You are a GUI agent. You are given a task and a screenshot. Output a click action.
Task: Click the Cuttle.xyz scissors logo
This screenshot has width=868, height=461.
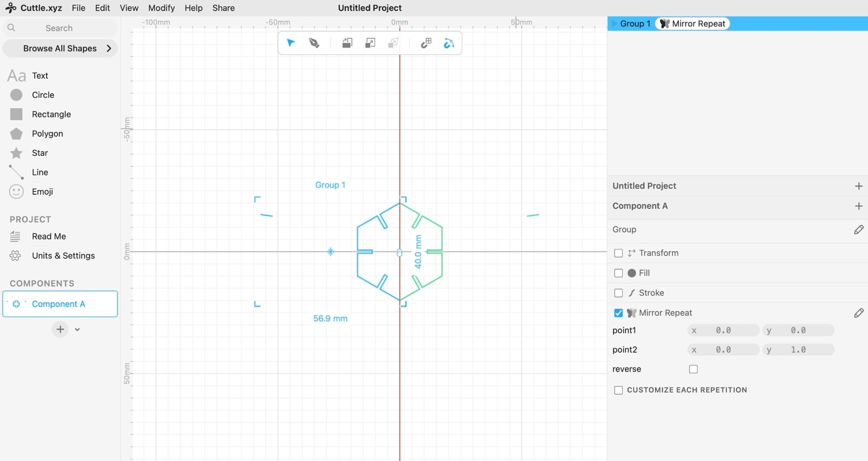click(x=10, y=8)
